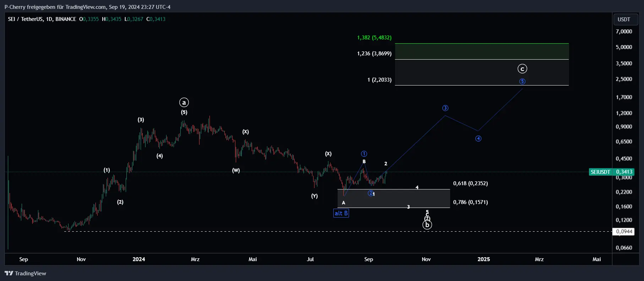
Task: Click the TradingView logo
Action: point(25,273)
